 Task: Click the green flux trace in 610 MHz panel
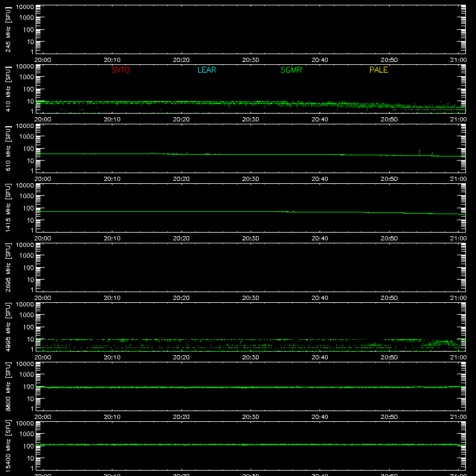tap(250, 154)
